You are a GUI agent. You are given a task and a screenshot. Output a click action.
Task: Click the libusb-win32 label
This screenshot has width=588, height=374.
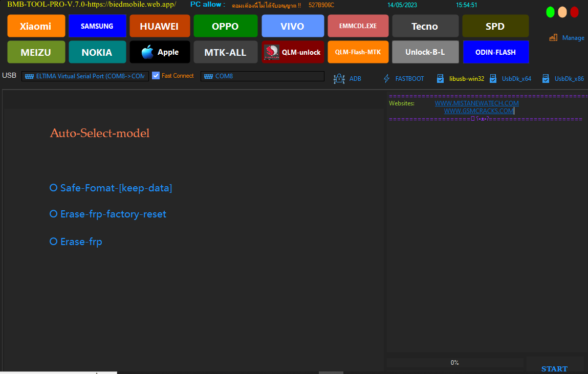point(467,79)
